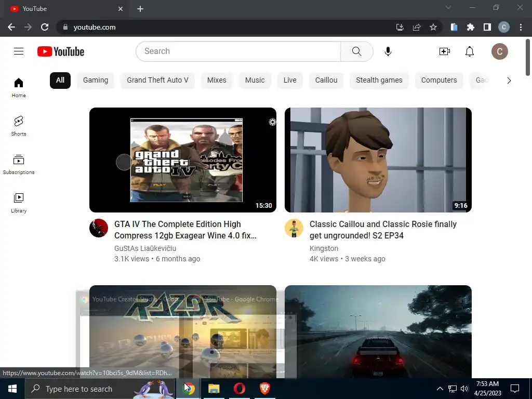Open the Windows action center icon
Image resolution: width=532 pixels, height=399 pixels.
click(515, 389)
